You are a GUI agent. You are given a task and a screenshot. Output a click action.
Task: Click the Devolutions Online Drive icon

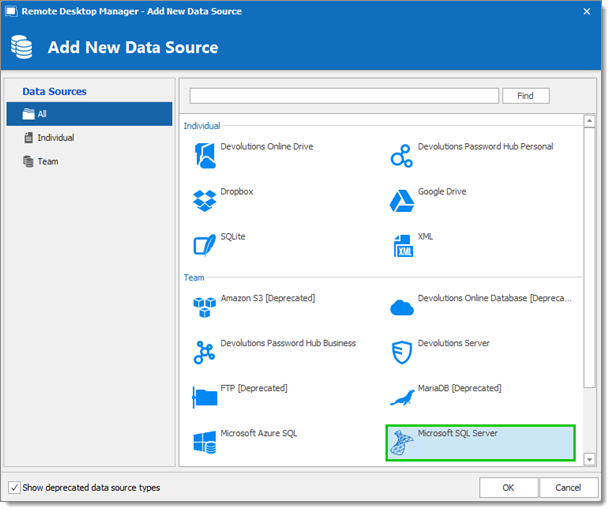pos(205,156)
